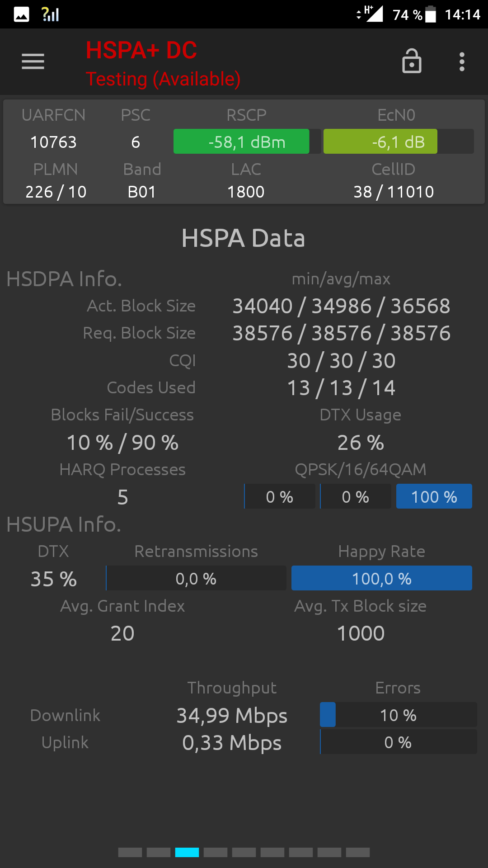488x868 pixels.
Task: Tap the Retransmissions 0,0 % bar
Action: tap(196, 578)
